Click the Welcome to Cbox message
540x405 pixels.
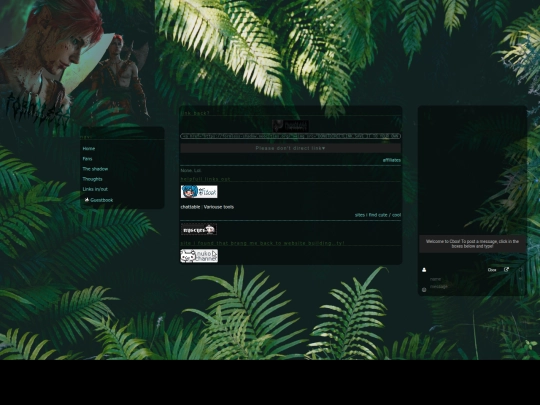[x=472, y=244]
